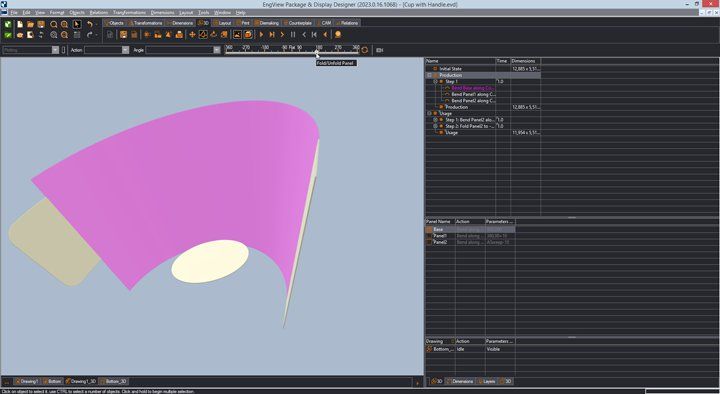Click the Visible parameter cell

(x=500, y=349)
